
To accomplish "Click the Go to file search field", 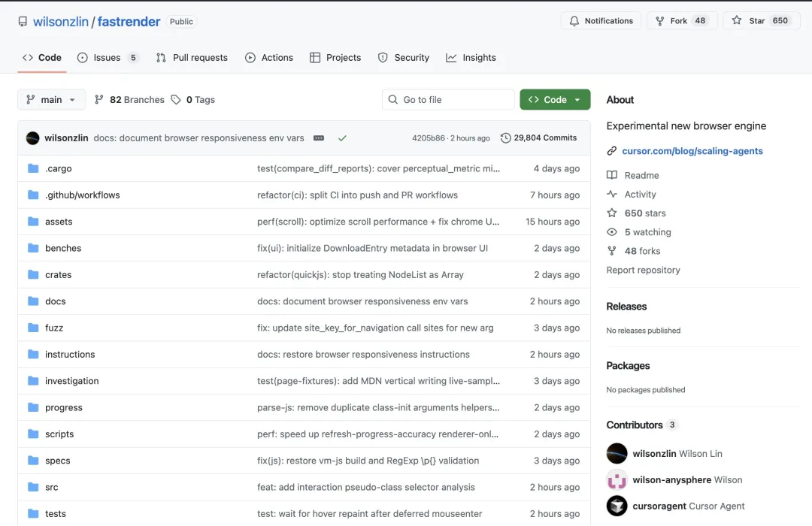I will (447, 99).
